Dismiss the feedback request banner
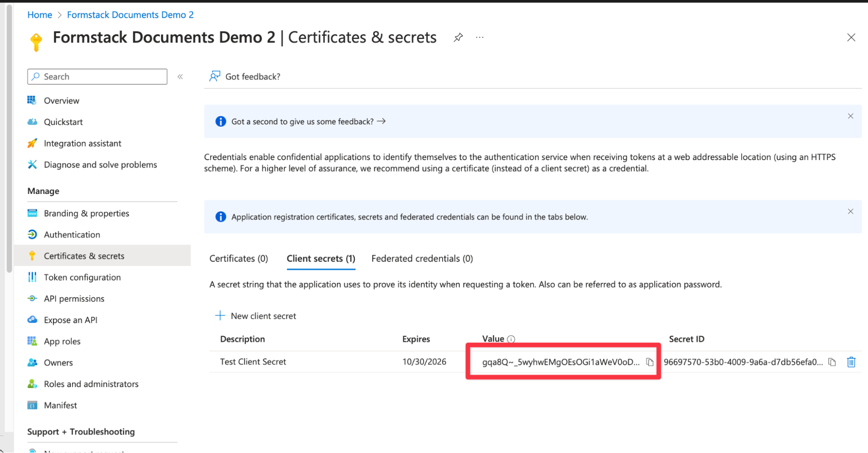The image size is (868, 453). coord(850,116)
